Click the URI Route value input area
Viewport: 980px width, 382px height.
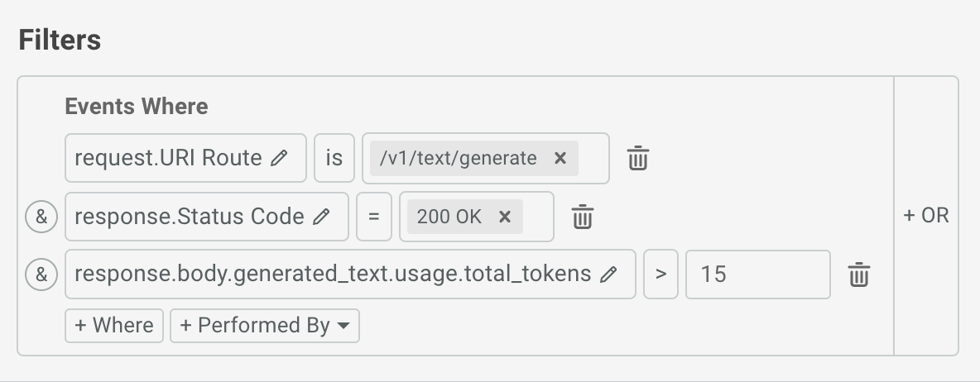[x=593, y=158]
